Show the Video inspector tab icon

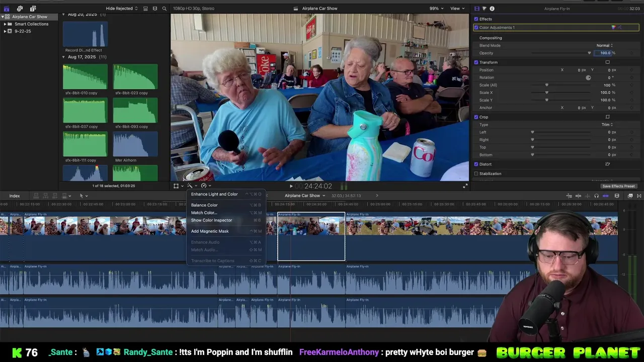click(477, 9)
